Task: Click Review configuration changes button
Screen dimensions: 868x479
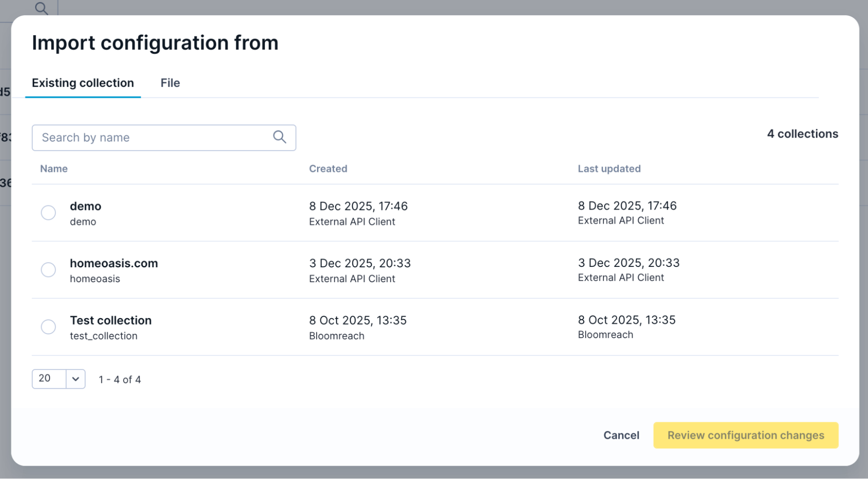Action: (x=746, y=435)
